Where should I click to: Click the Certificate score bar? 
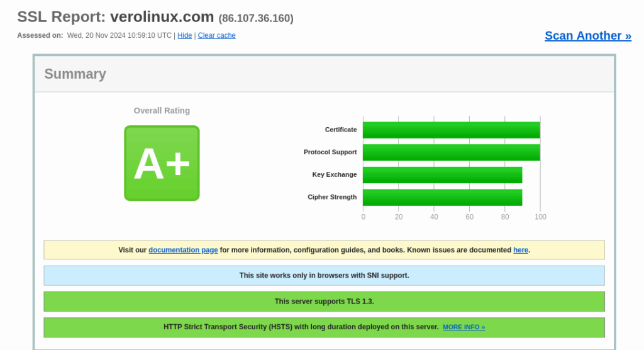point(451,130)
